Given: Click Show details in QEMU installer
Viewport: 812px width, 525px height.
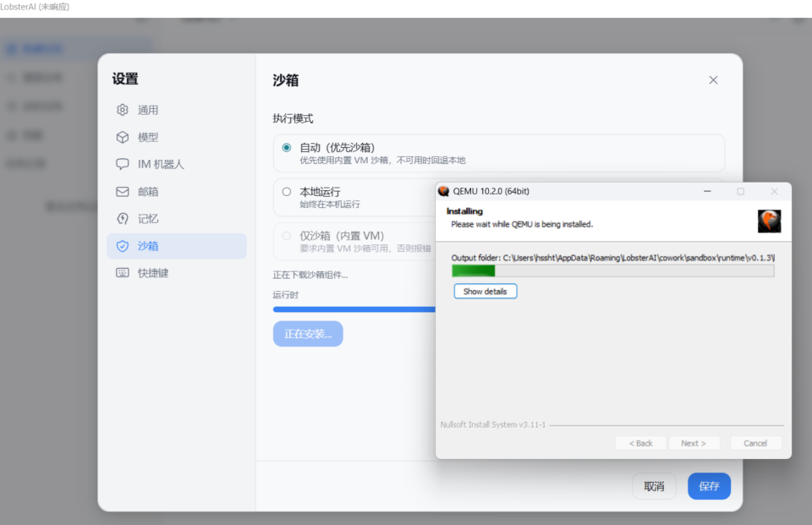Looking at the screenshot, I should [486, 292].
